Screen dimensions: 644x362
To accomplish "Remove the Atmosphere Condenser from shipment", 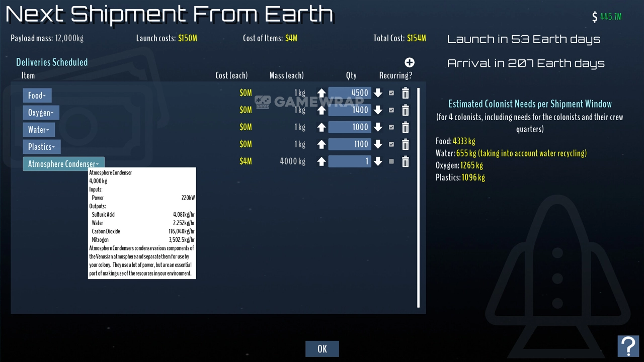I will tap(405, 161).
